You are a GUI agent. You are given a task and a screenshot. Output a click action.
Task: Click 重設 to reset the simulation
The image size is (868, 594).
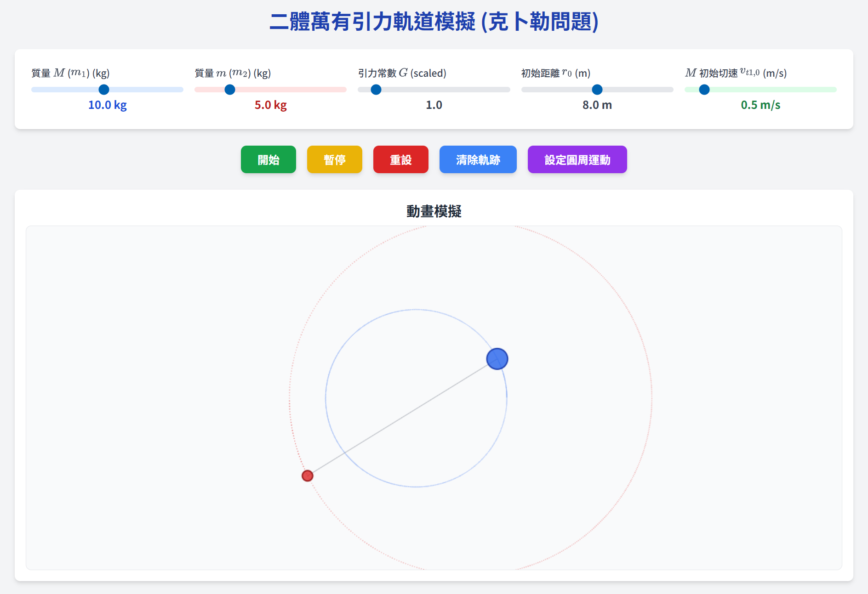(400, 159)
